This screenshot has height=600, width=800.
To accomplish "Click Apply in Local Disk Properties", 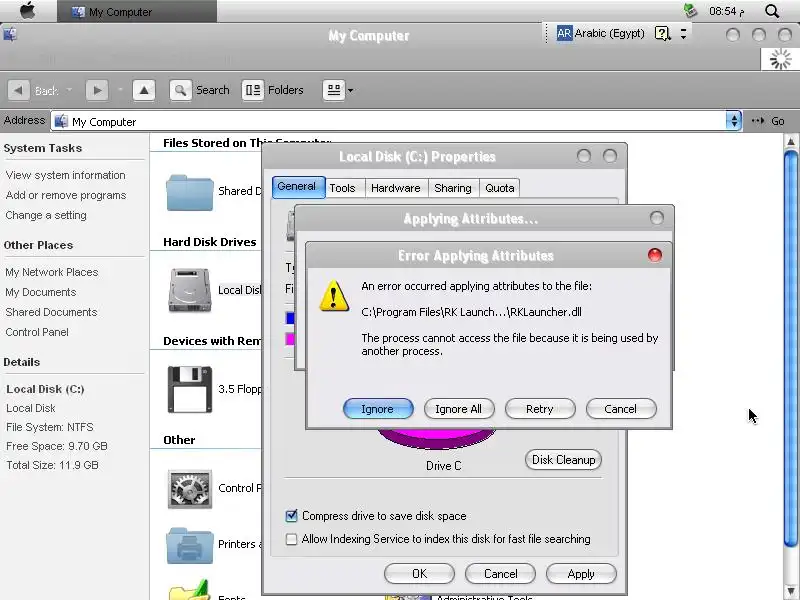I will (581, 573).
